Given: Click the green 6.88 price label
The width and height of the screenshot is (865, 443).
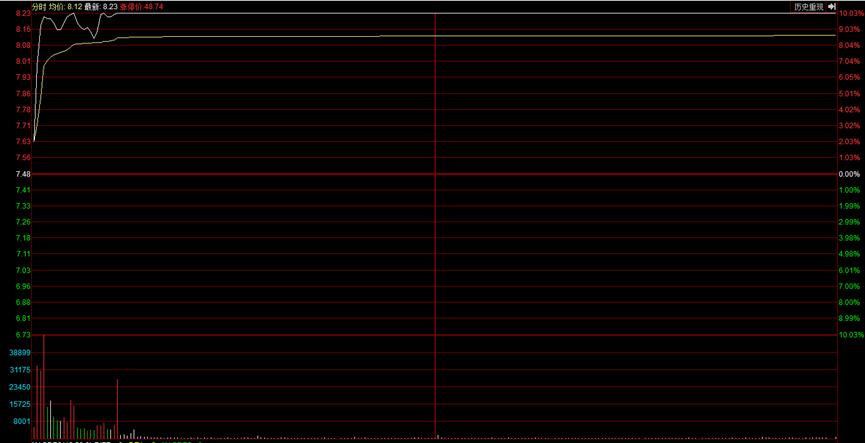Looking at the screenshot, I should (23, 302).
